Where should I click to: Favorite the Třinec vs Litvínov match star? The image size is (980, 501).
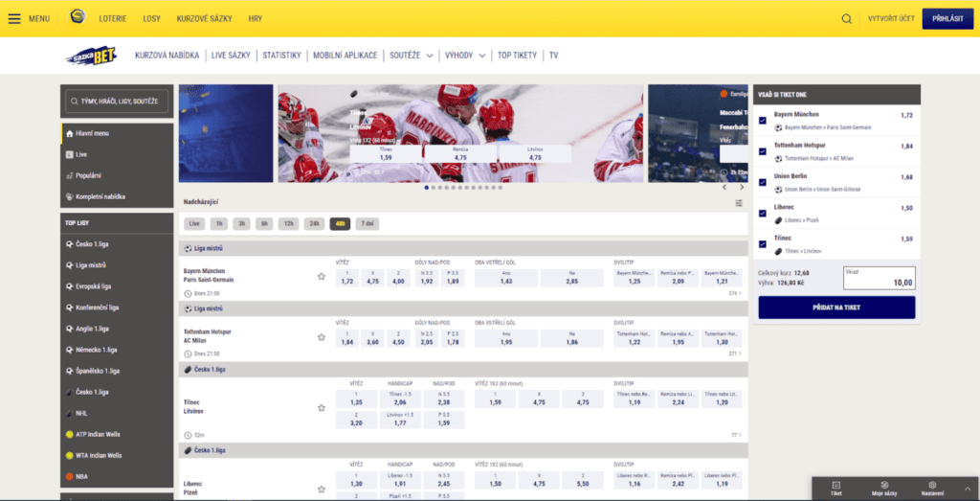click(322, 408)
